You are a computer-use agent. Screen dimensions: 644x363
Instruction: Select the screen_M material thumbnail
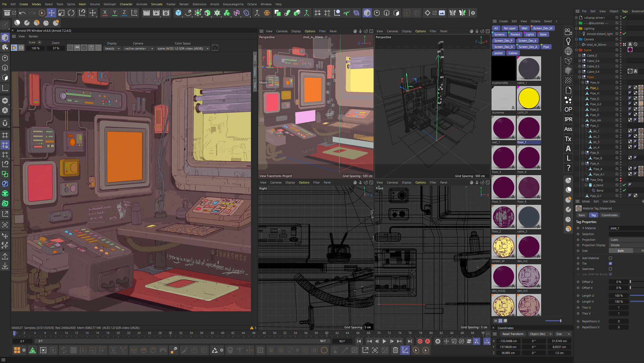point(503,247)
